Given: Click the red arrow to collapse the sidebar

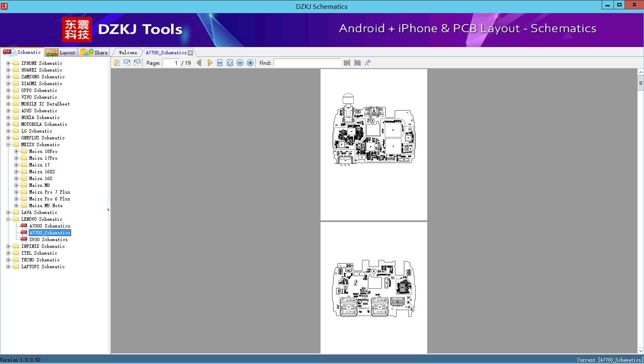Looking at the screenshot, I should tap(108, 210).
